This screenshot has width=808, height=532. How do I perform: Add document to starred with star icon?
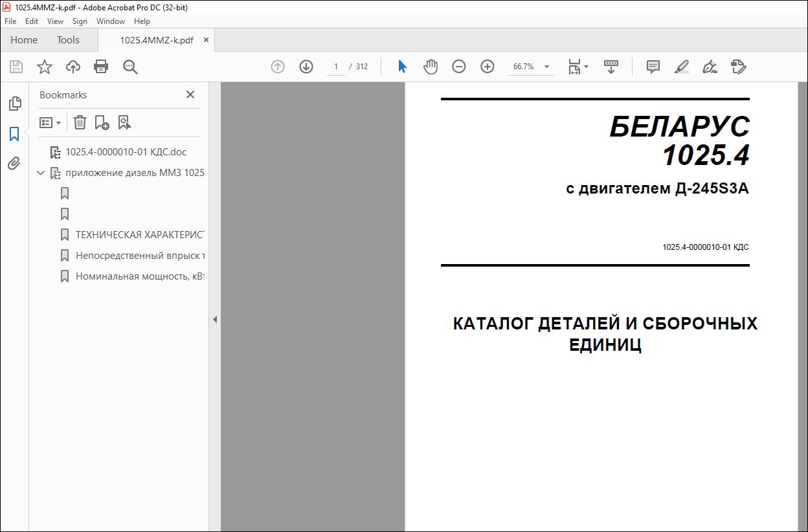pos(44,67)
